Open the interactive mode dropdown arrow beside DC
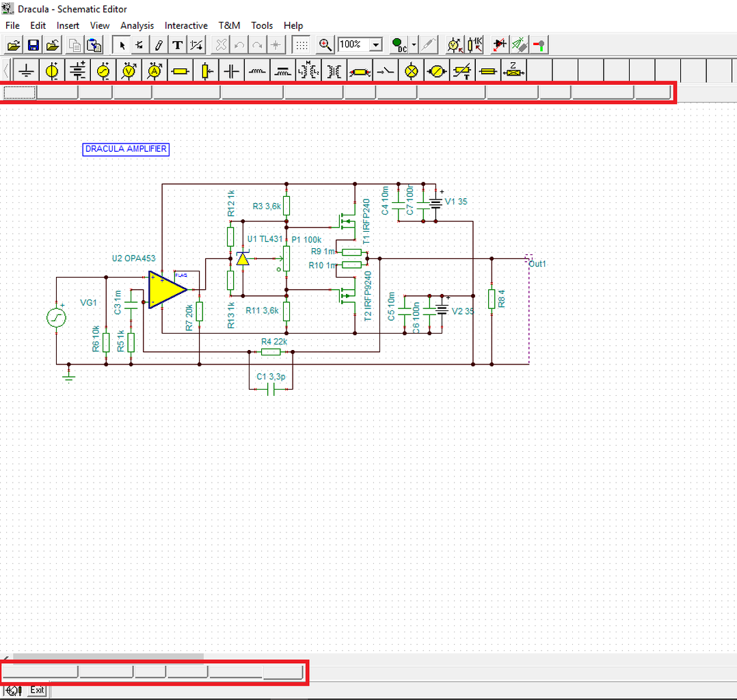The image size is (737, 700). [x=414, y=45]
